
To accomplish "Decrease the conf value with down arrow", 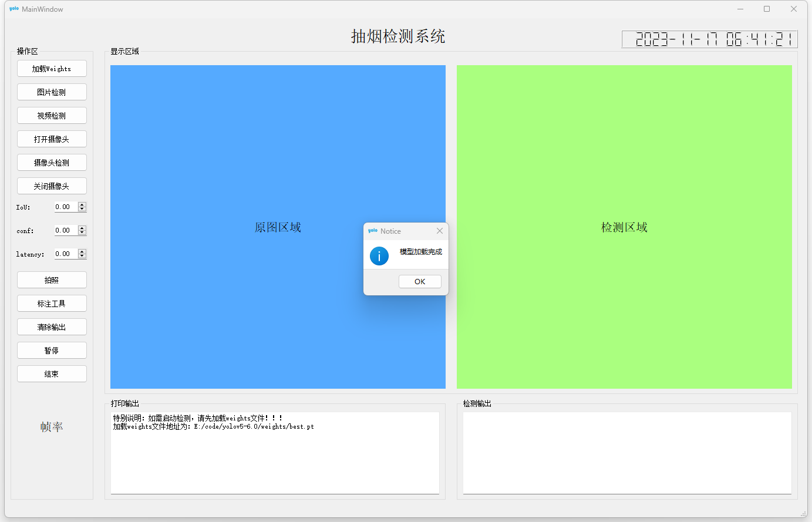I will point(82,233).
